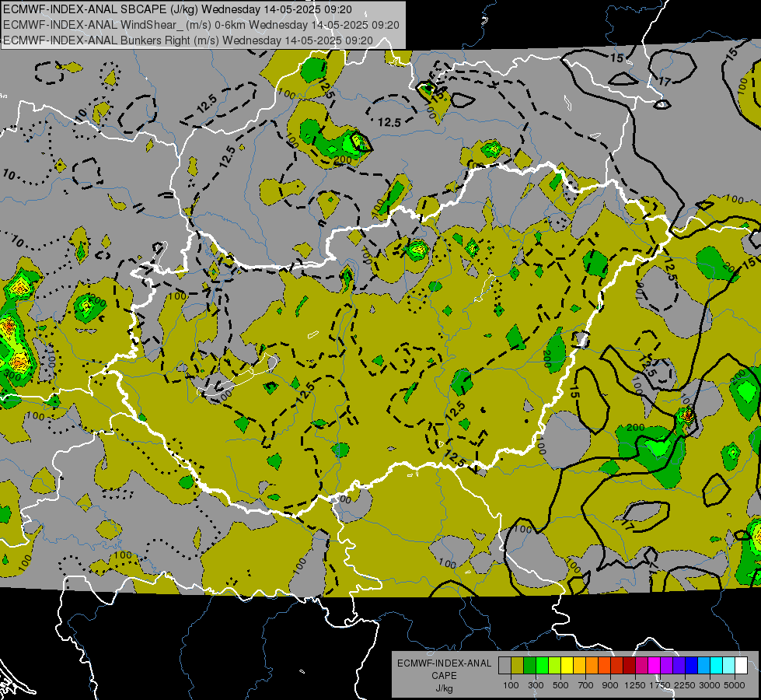Click the 2250 legend tick label
The image size is (761, 700).
point(685,685)
